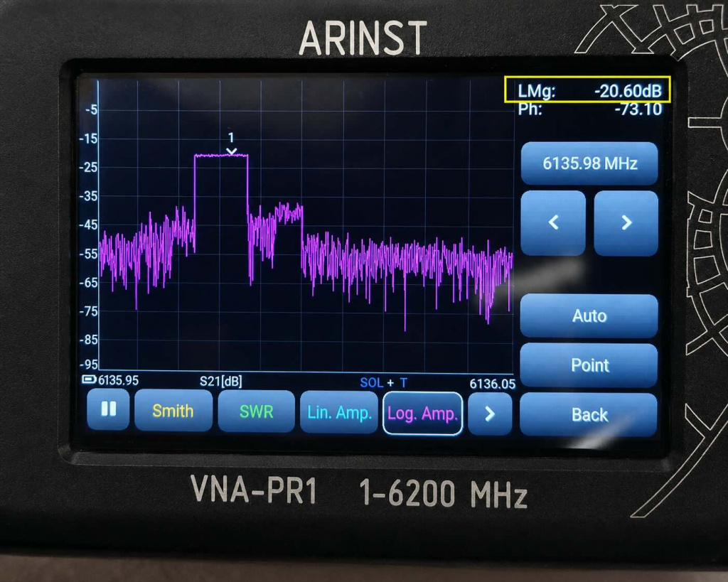Tap the 6135.98 MHz marker frequency button
This screenshot has height=582, width=728.
589,163
